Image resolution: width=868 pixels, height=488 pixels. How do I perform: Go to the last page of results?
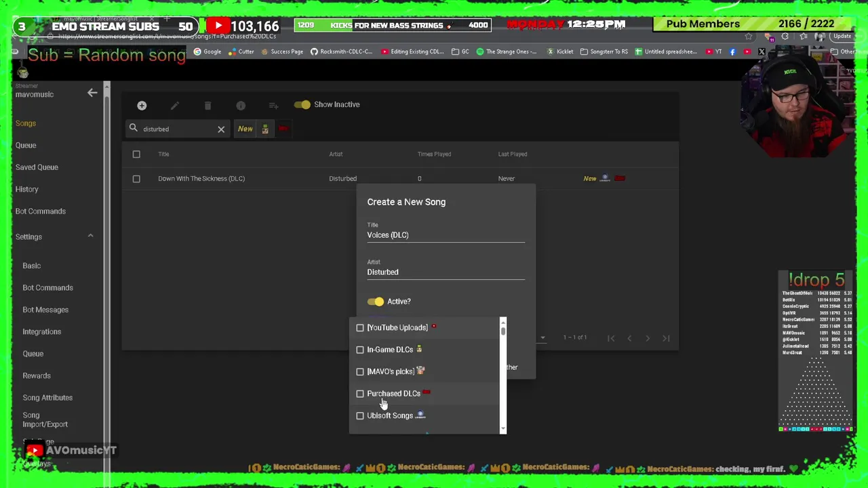(666, 338)
